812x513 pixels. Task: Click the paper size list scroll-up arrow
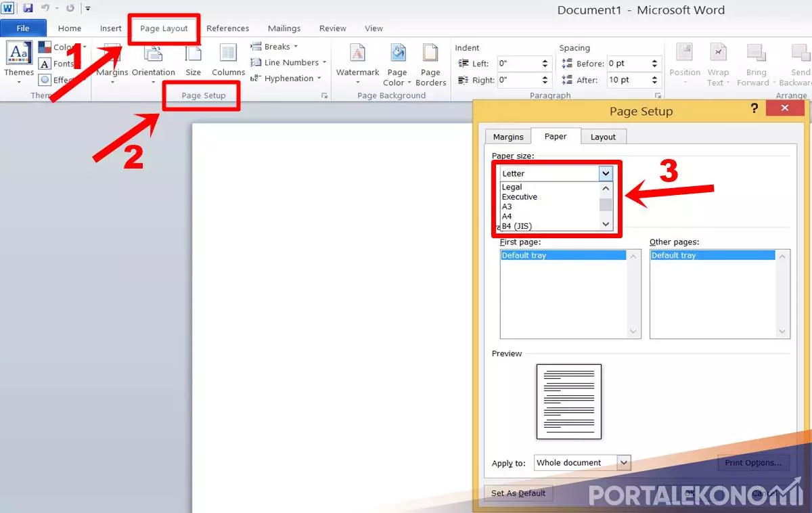coord(606,188)
